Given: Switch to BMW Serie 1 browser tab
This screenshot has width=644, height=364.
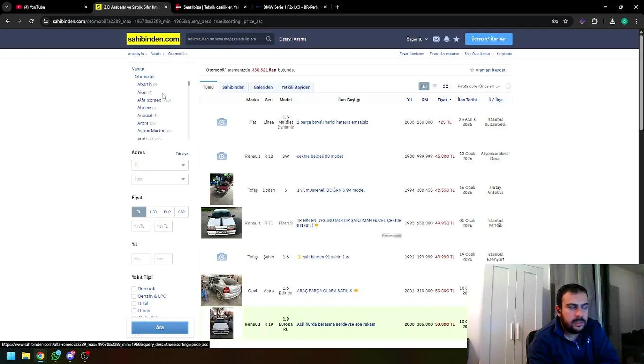Looking at the screenshot, I should click(291, 7).
